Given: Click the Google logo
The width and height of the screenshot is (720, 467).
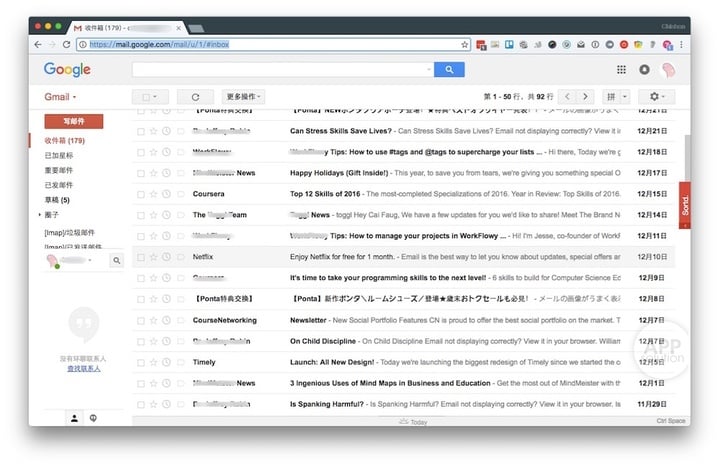Looking at the screenshot, I should click(x=67, y=69).
